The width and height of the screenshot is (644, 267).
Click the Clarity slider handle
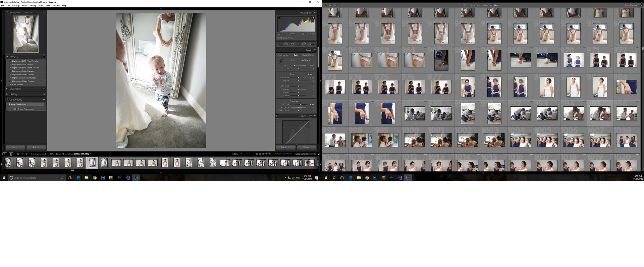tap(301, 104)
